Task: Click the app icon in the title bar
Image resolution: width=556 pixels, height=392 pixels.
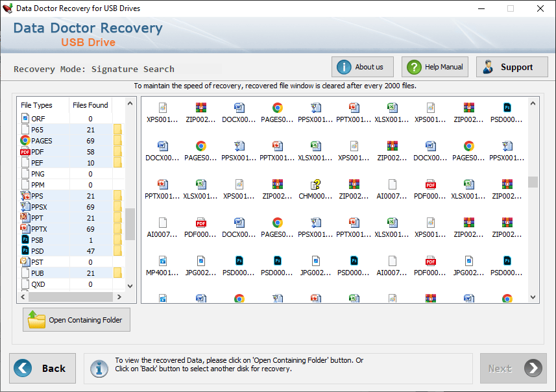Action: [x=7, y=8]
